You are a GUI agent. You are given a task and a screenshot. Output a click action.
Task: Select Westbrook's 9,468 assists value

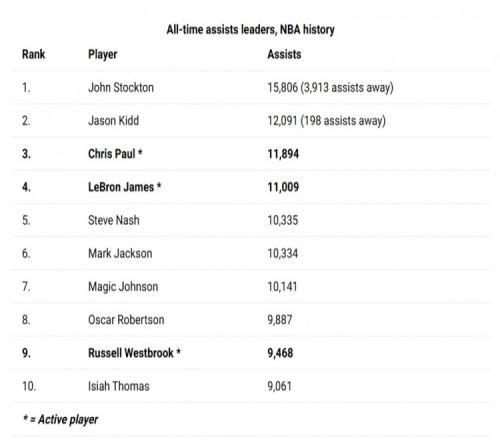280,353
